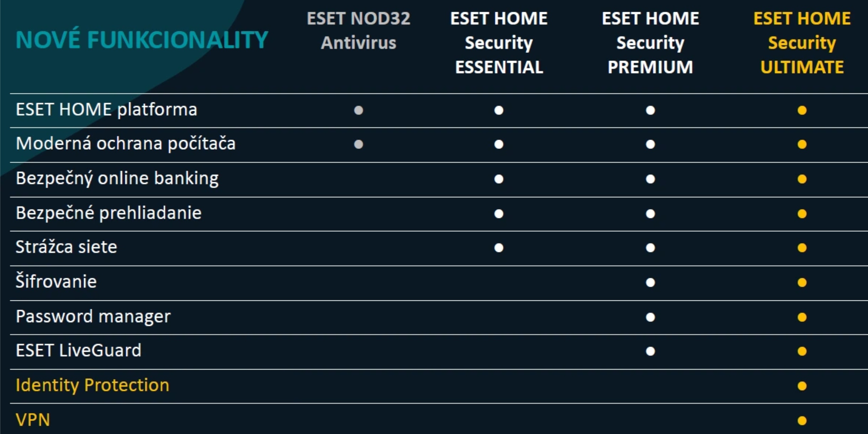This screenshot has height=434, width=868.
Task: Select the ESET HOME Security ESSENTIAL header
Action: [x=499, y=43]
